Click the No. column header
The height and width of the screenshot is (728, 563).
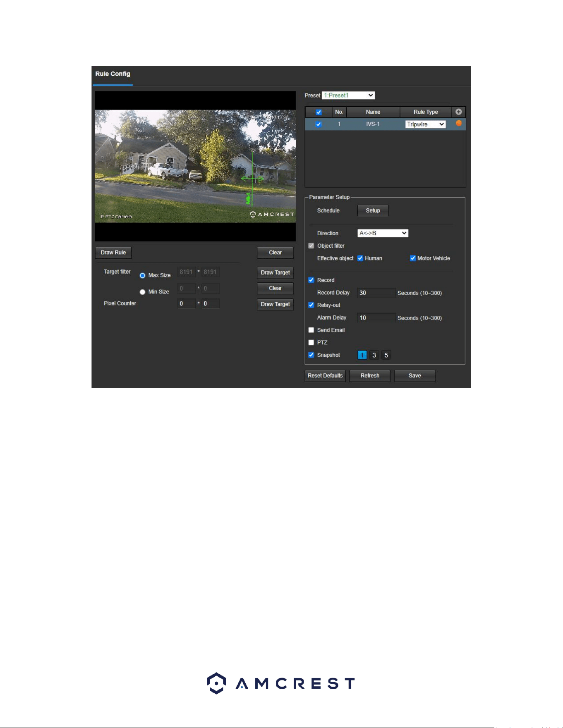(339, 112)
